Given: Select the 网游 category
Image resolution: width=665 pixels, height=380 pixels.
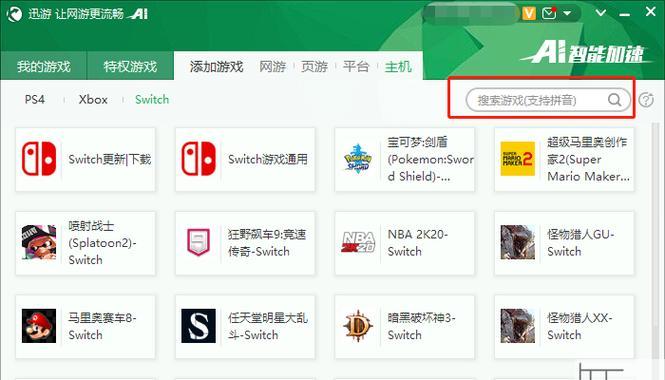Looking at the screenshot, I should tap(273, 67).
